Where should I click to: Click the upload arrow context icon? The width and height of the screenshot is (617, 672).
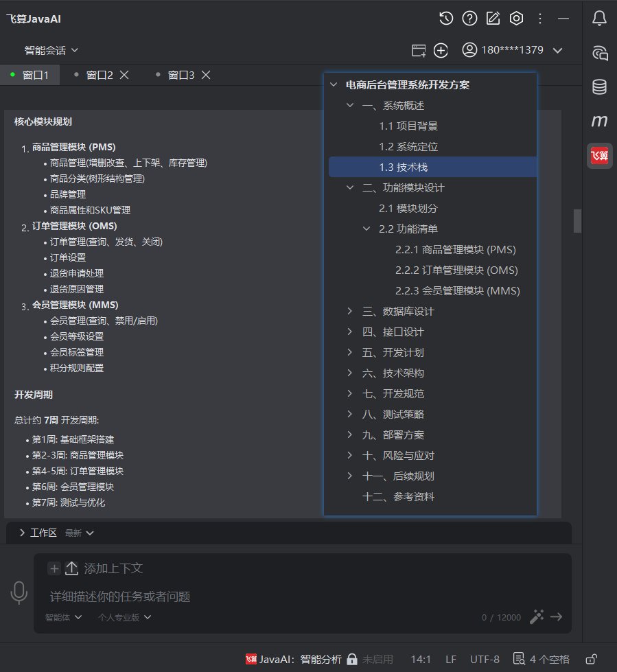[71, 569]
